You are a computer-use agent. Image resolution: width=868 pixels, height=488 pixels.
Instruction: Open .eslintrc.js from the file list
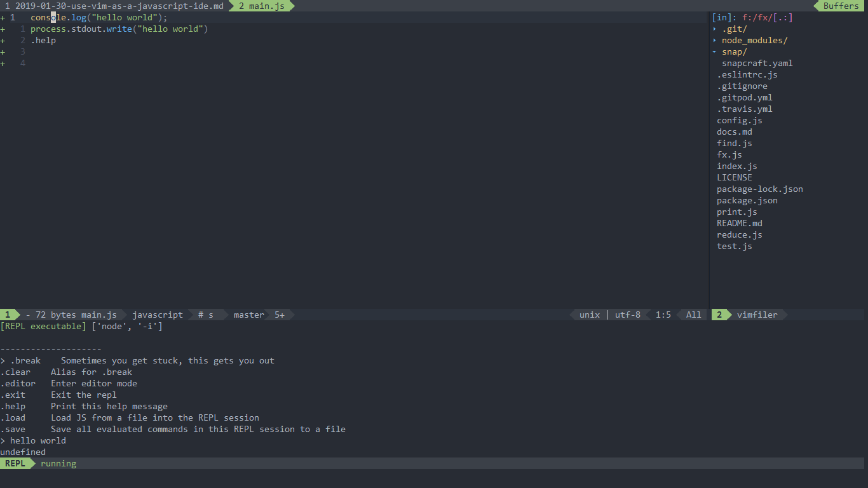click(747, 74)
